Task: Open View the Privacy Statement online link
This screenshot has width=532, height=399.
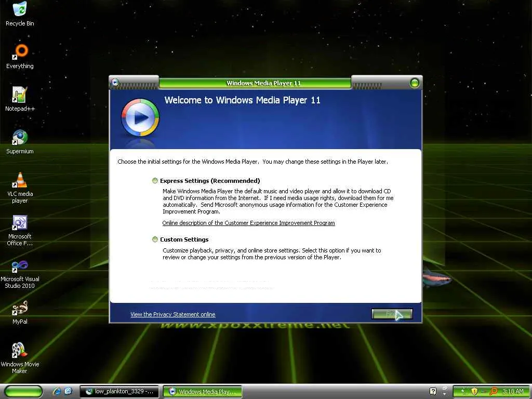Action: pos(172,314)
